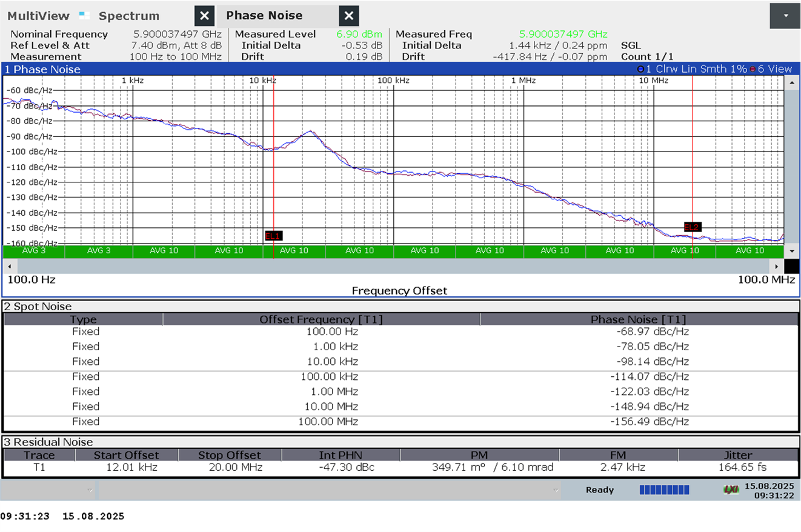Click the Ready status indicator

[x=599, y=490]
